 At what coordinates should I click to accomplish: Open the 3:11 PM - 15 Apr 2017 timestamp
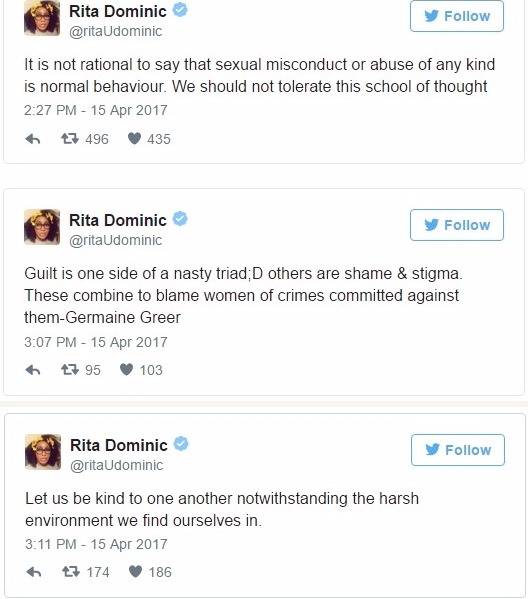(96, 544)
